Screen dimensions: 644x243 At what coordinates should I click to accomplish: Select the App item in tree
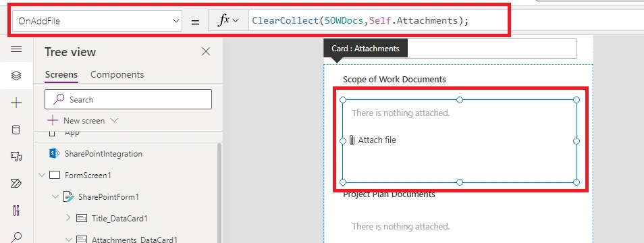[72, 134]
